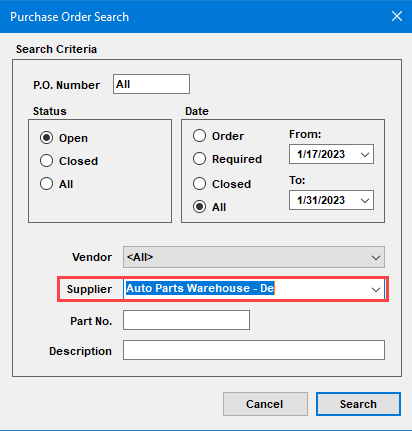Choose All under Status
This screenshot has height=431, width=412.
click(46, 184)
